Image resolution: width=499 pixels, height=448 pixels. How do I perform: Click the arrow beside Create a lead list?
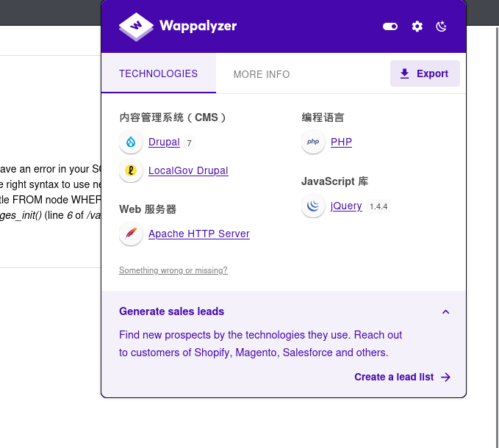(x=445, y=377)
